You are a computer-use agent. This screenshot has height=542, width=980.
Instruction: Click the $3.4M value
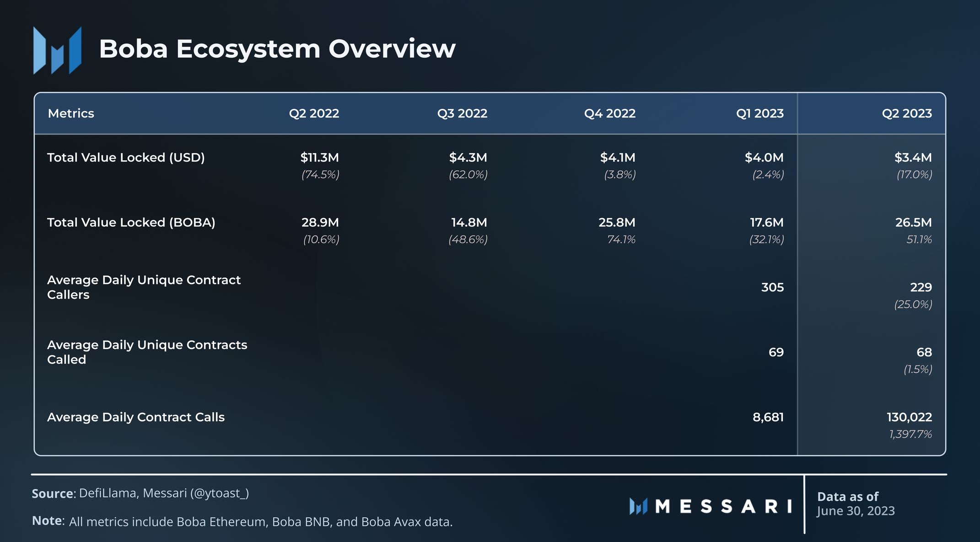click(x=913, y=158)
